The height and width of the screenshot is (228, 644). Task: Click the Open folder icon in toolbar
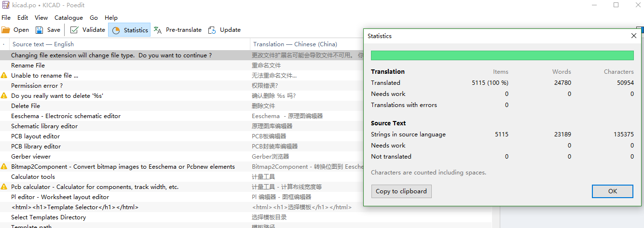[6, 30]
